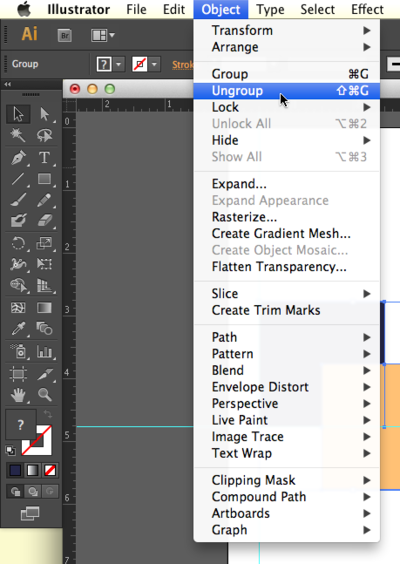The height and width of the screenshot is (564, 400).
Task: Set paint to solid Color mode
Action: point(15,470)
